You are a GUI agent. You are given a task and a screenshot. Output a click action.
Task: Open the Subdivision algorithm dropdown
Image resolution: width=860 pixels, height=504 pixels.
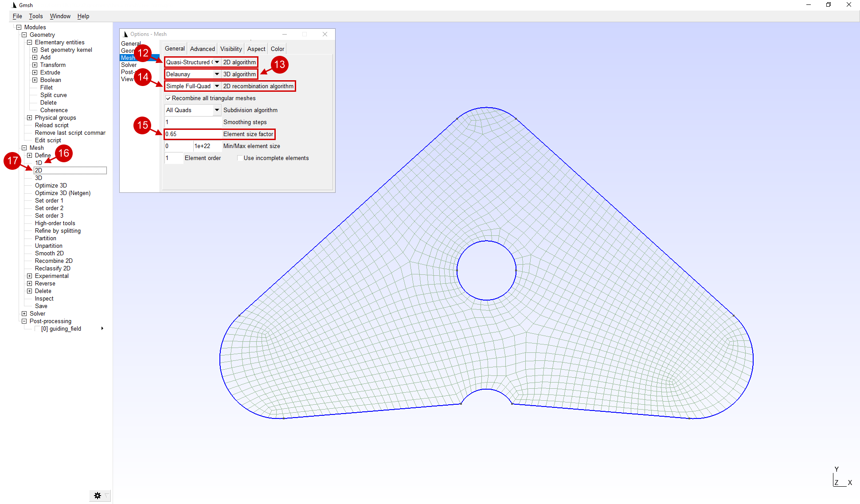click(217, 110)
